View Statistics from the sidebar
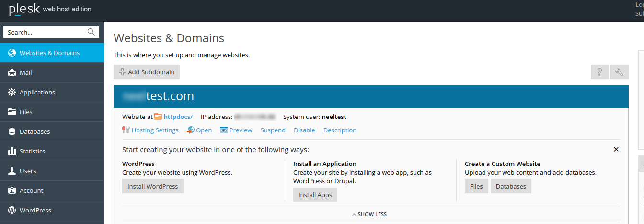The width and height of the screenshot is (644, 224). 32,151
